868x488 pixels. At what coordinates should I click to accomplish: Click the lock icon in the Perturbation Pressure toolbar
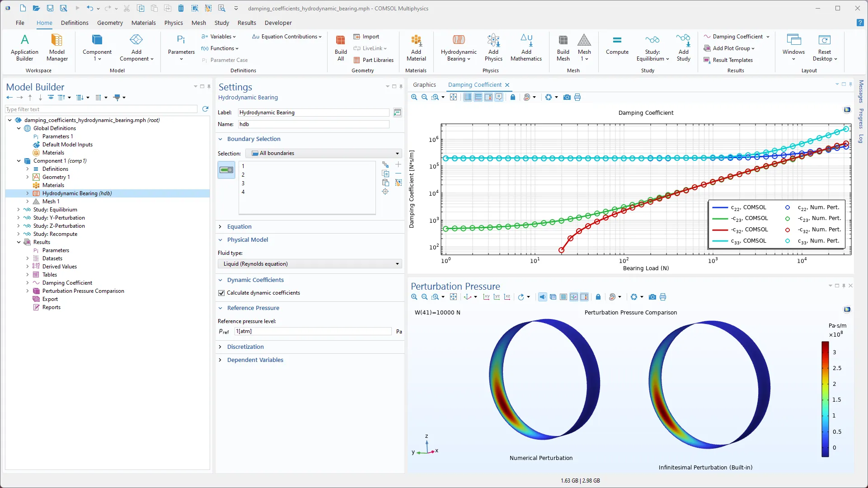(598, 297)
